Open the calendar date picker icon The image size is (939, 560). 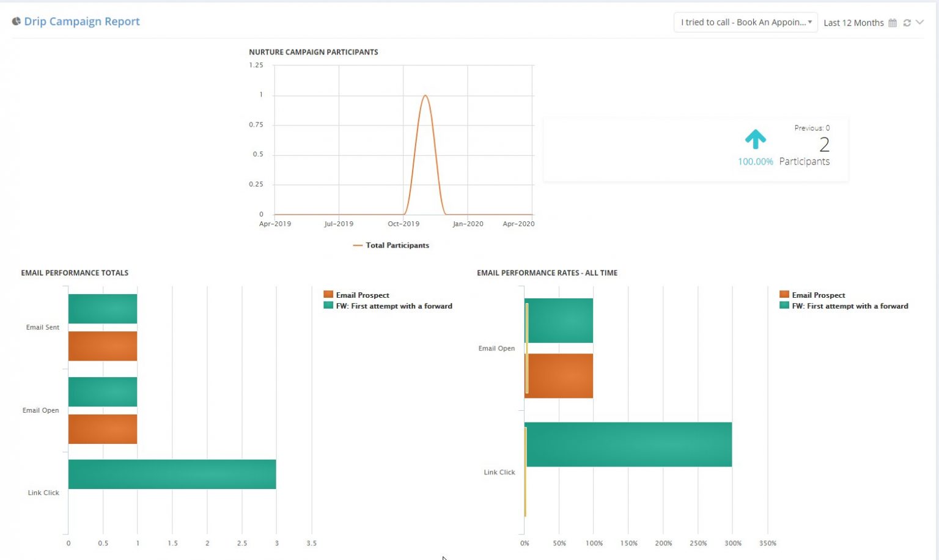tap(892, 23)
